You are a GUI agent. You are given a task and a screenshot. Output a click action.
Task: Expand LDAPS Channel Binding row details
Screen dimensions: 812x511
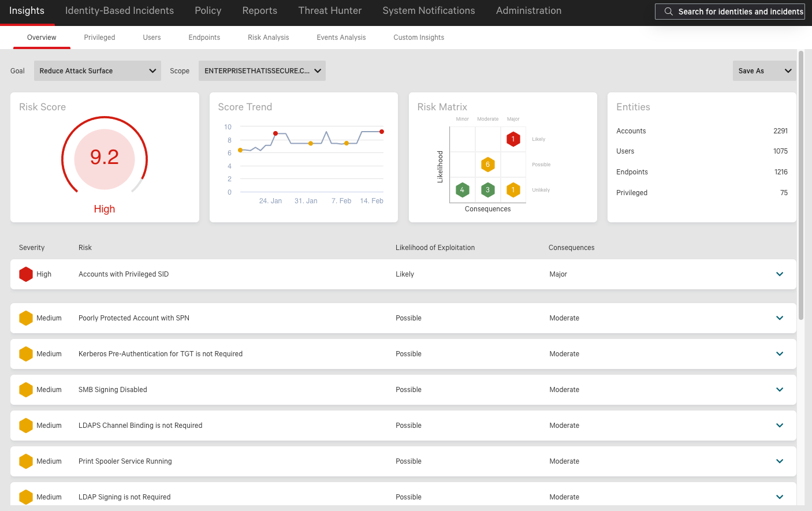point(780,426)
